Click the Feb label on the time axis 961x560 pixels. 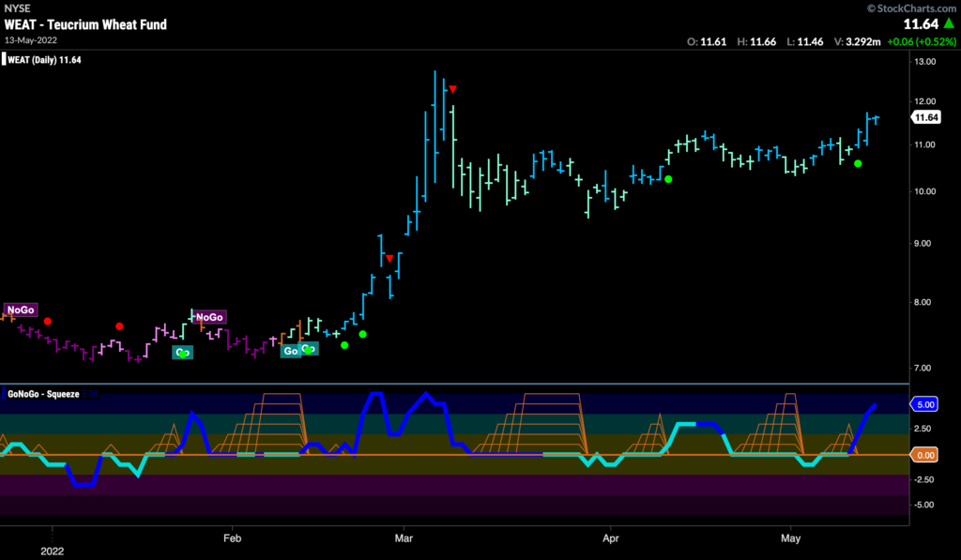[x=233, y=537]
